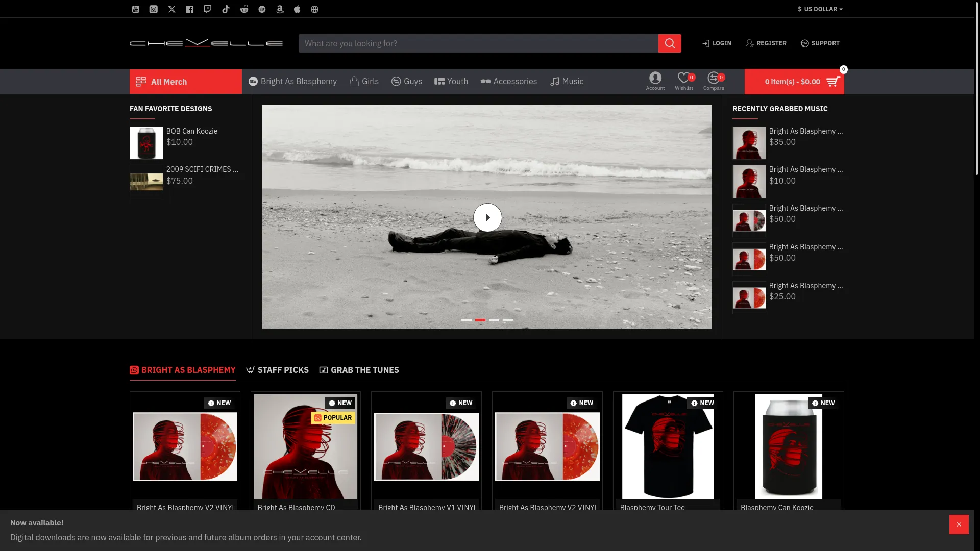980x551 pixels.
Task: Select the BRIGHT AS BLASPHEMY tab
Action: click(183, 370)
